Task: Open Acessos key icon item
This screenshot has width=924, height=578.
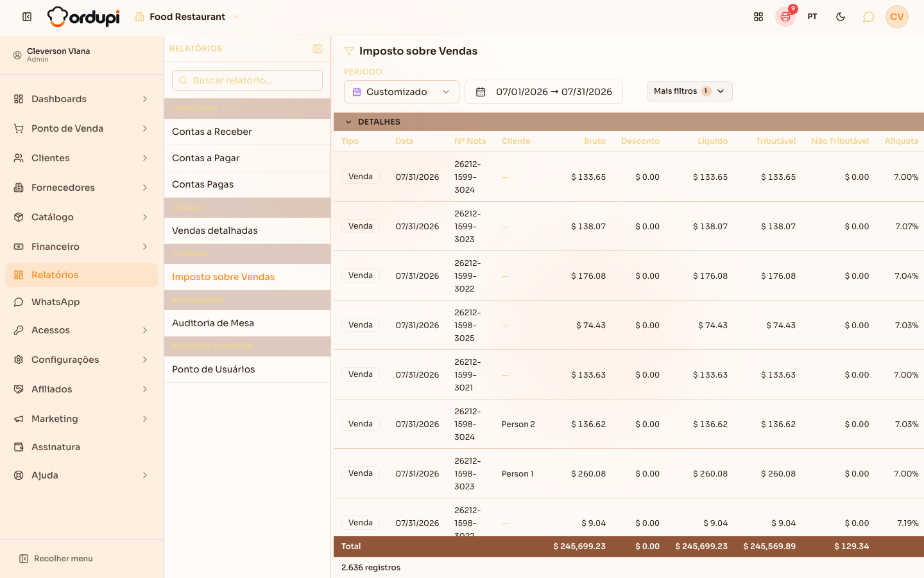Action: tap(81, 330)
